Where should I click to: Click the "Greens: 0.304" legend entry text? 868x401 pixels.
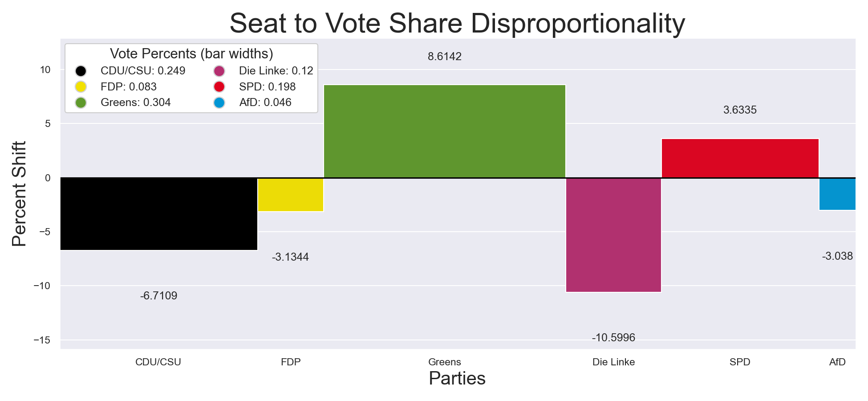point(136,102)
